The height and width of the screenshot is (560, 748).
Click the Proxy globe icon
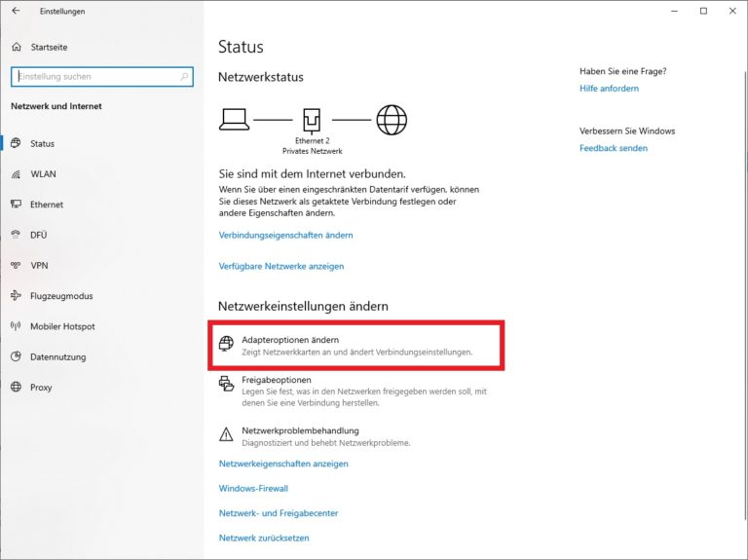(16, 387)
